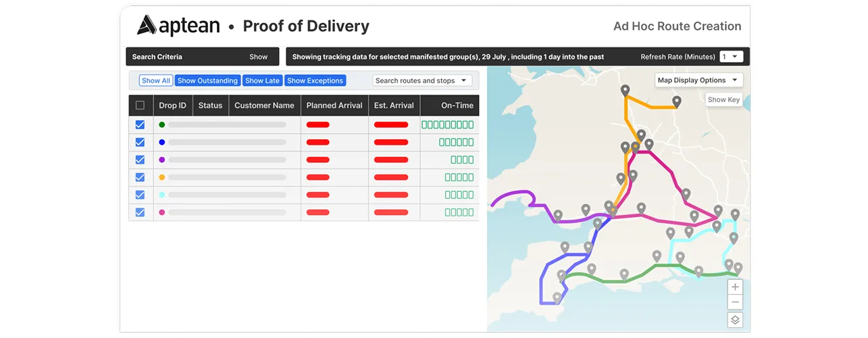Image resolution: width=868 pixels, height=338 pixels.
Task: Click the Search Criteria label
Action: (x=157, y=57)
